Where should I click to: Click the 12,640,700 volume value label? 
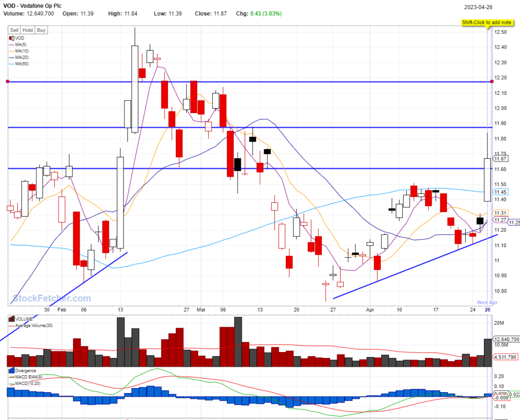tap(506, 339)
